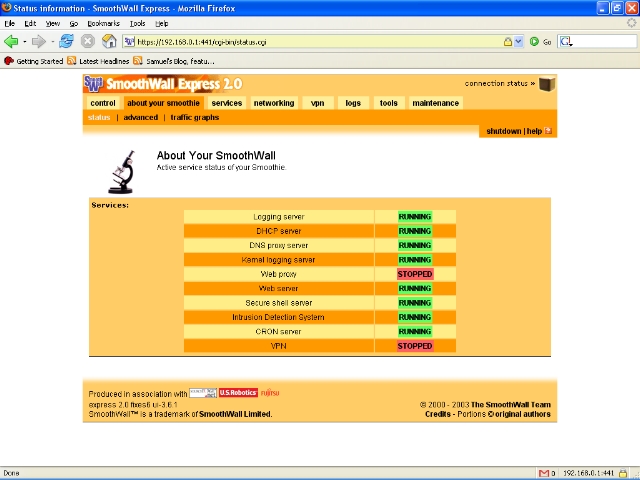Select the about your smoothie tab

(x=163, y=103)
